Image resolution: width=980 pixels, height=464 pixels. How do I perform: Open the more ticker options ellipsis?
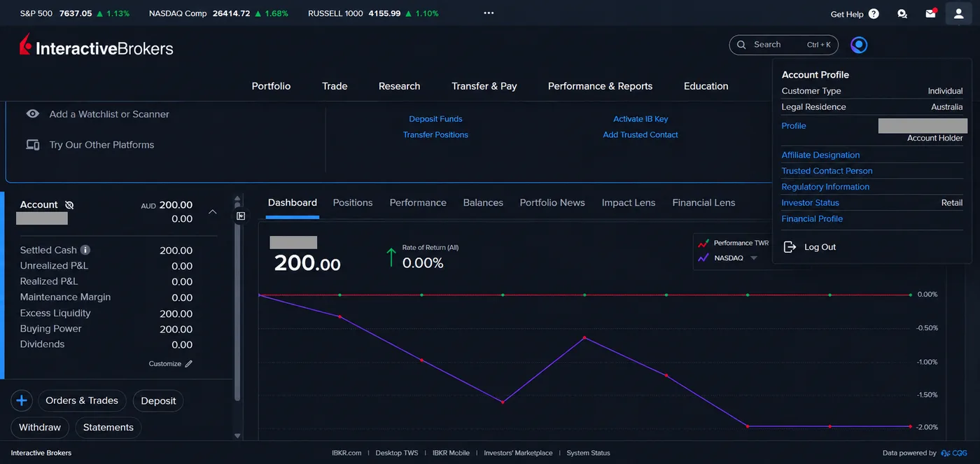coord(489,13)
